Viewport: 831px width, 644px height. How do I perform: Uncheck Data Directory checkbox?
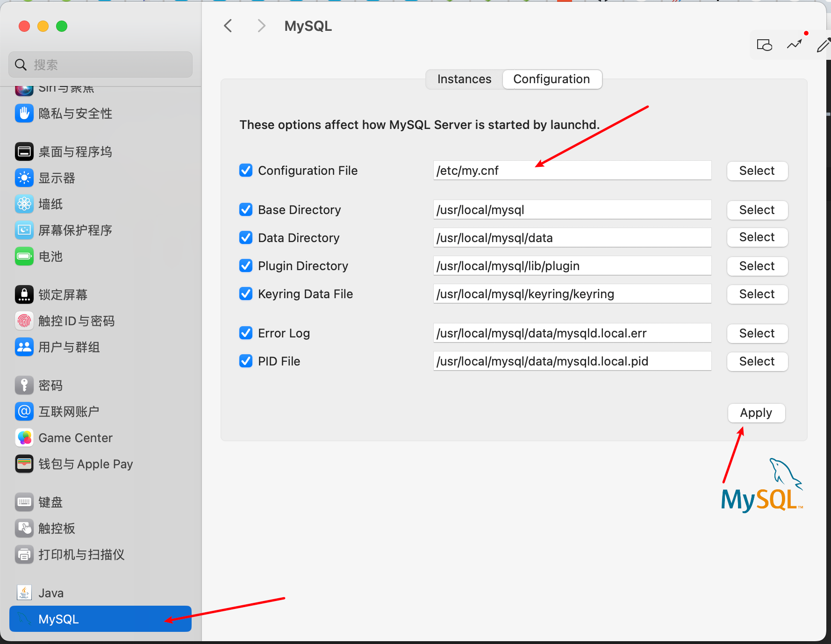246,237
